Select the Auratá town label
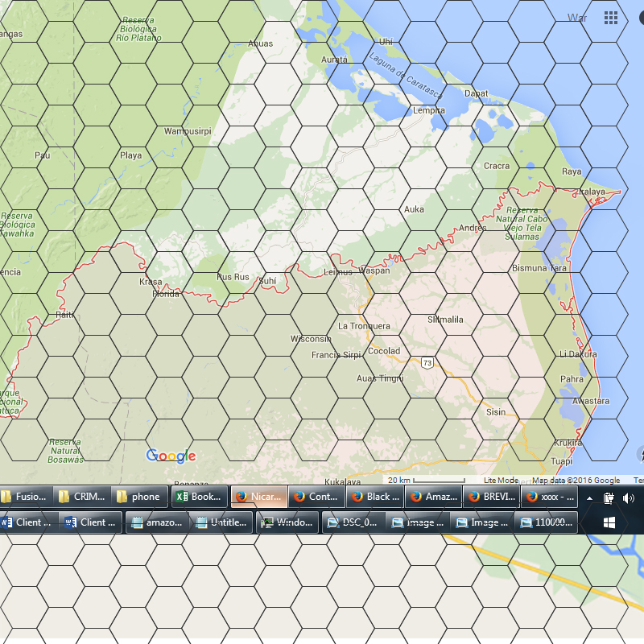The image size is (644, 644). pyautogui.click(x=334, y=60)
